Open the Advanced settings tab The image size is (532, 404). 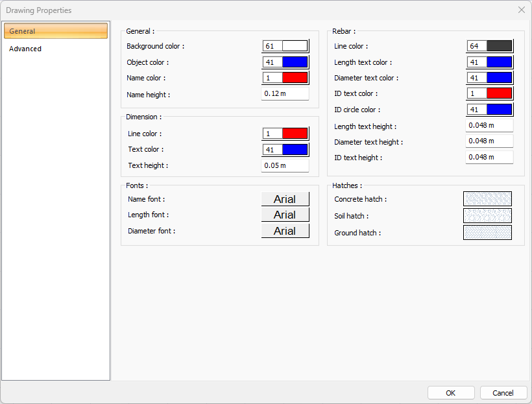(26, 49)
